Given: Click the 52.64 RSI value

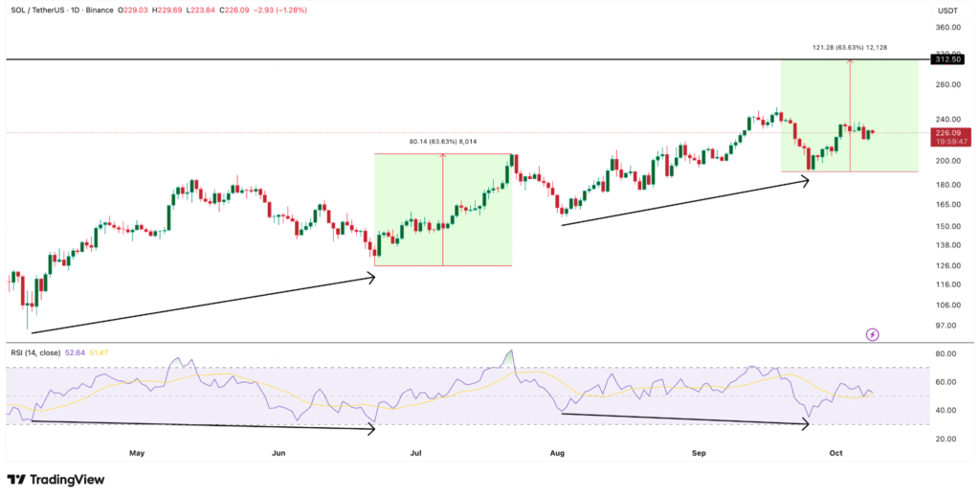Looking at the screenshot, I should point(74,352).
